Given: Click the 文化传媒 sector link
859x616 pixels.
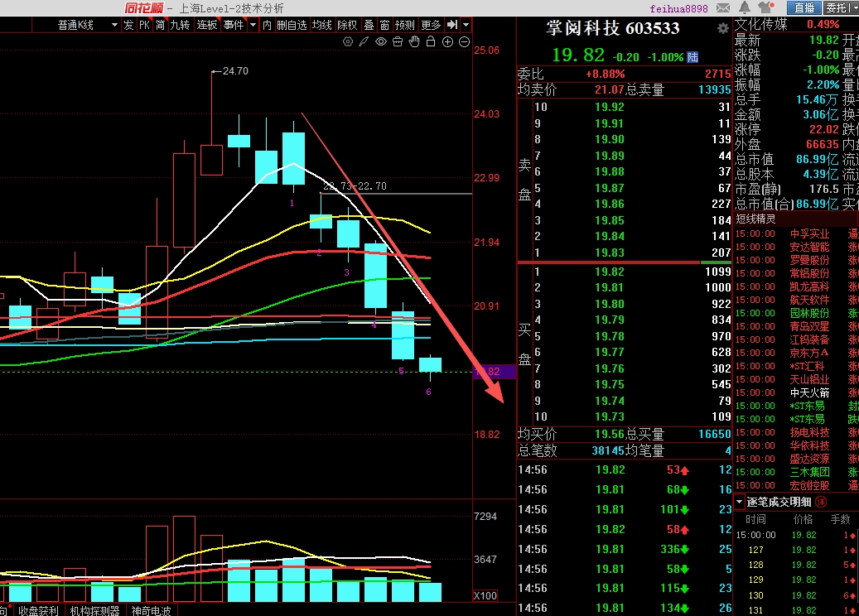Looking at the screenshot, I should [x=761, y=24].
